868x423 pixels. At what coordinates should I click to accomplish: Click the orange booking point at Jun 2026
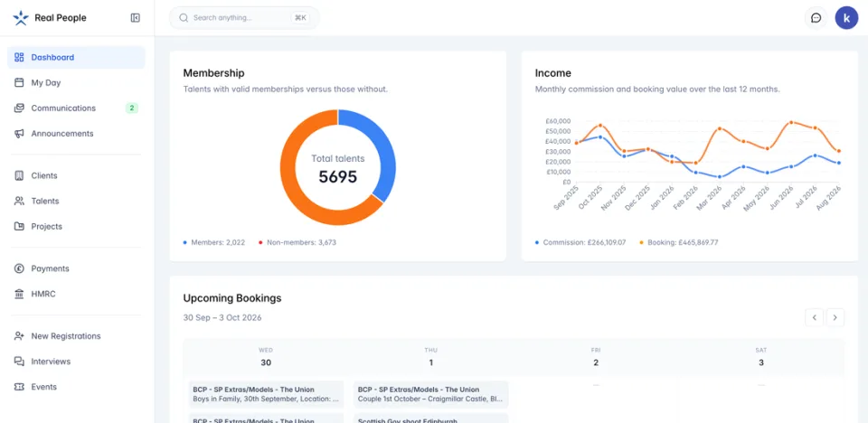(x=791, y=122)
